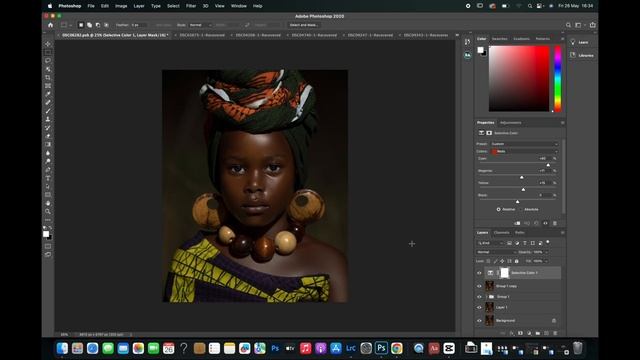Click the Magenta slider handle

click(x=522, y=177)
